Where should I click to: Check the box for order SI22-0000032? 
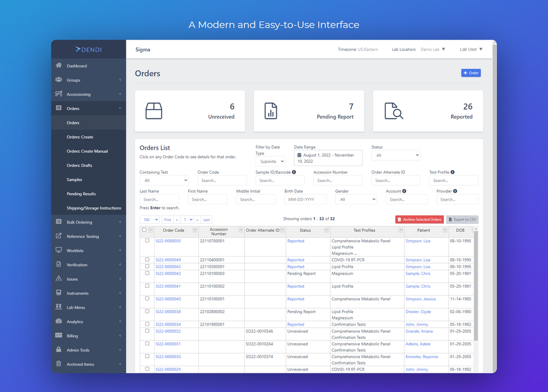[x=147, y=331]
